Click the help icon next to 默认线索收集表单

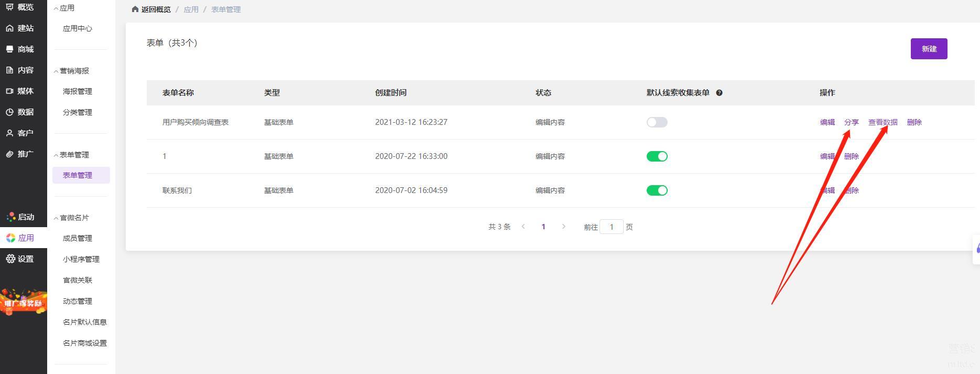719,93
